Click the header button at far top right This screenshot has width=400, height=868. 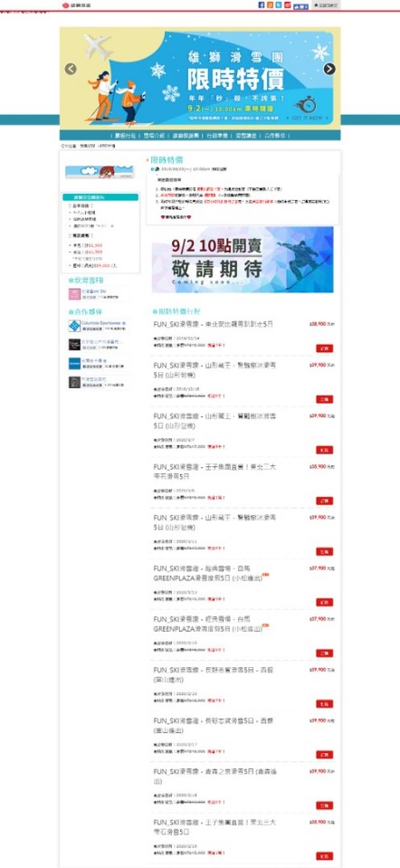pos(326,5)
